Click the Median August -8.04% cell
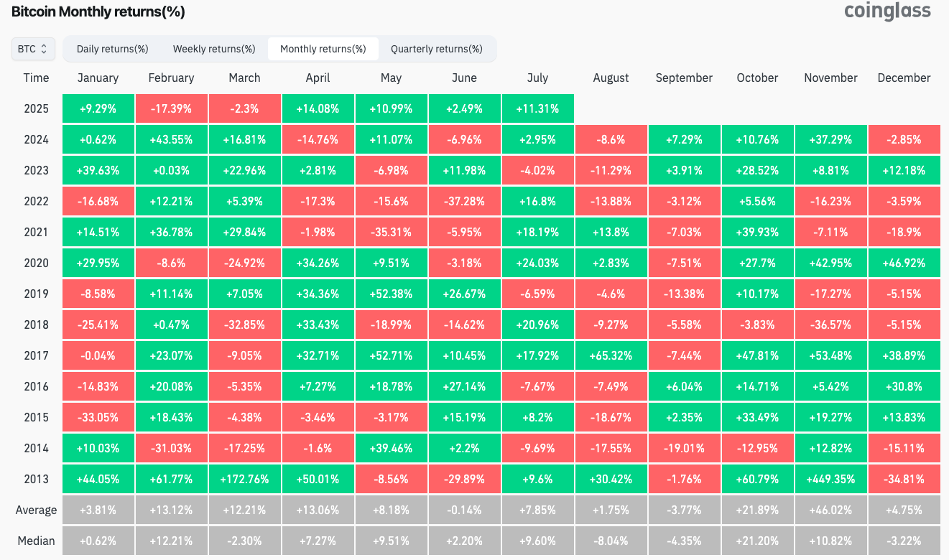This screenshot has width=949, height=560. [x=611, y=541]
